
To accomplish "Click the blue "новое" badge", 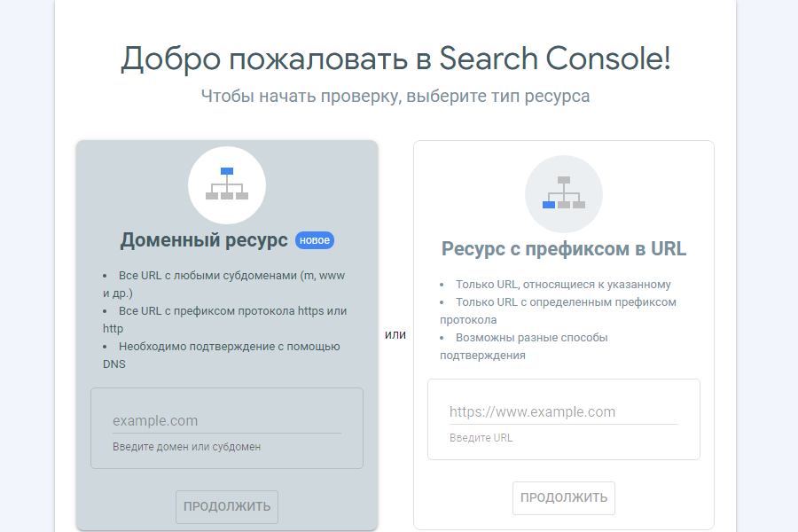I will (315, 240).
